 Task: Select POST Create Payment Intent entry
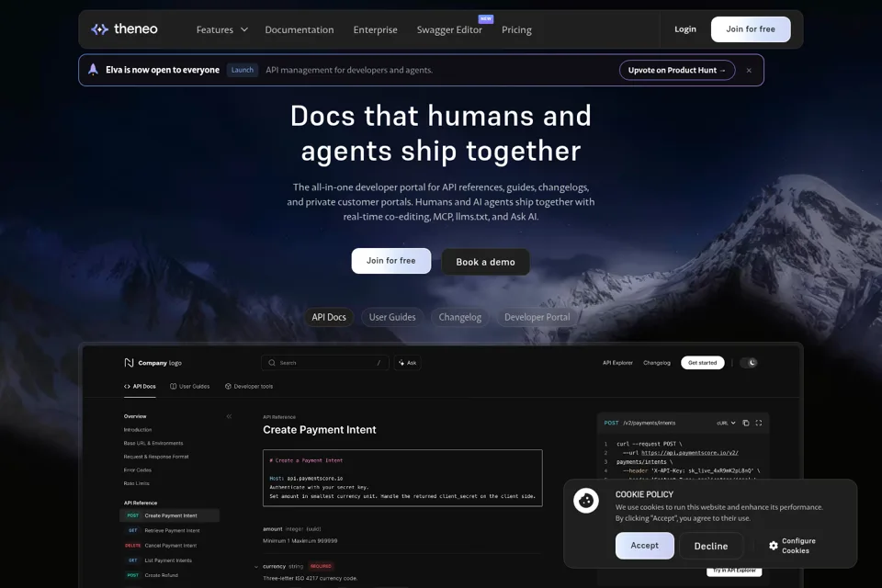169,515
